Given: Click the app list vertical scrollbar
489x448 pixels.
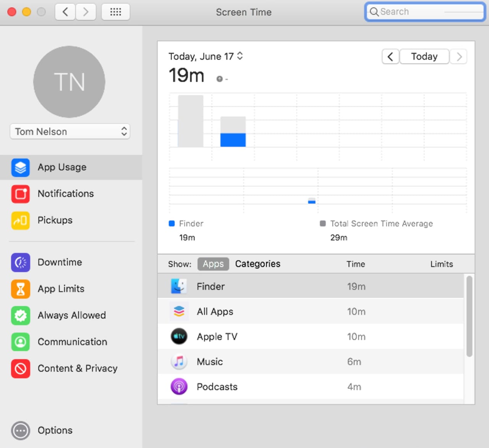Looking at the screenshot, I should [x=469, y=317].
